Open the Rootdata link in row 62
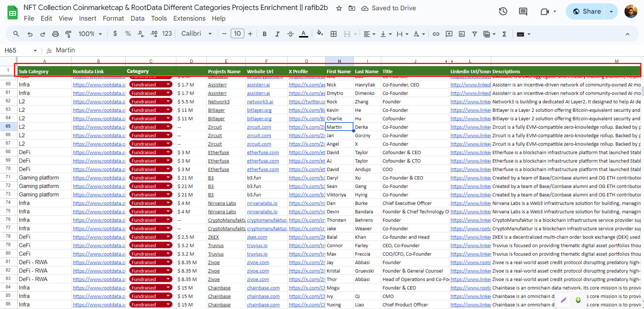Viewport: 644px width, 309px height. [x=99, y=102]
